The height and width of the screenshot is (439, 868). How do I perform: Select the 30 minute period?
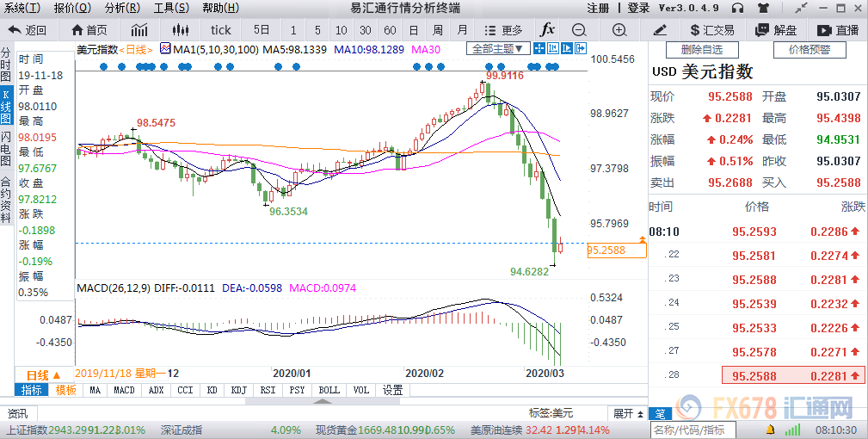coord(366,30)
